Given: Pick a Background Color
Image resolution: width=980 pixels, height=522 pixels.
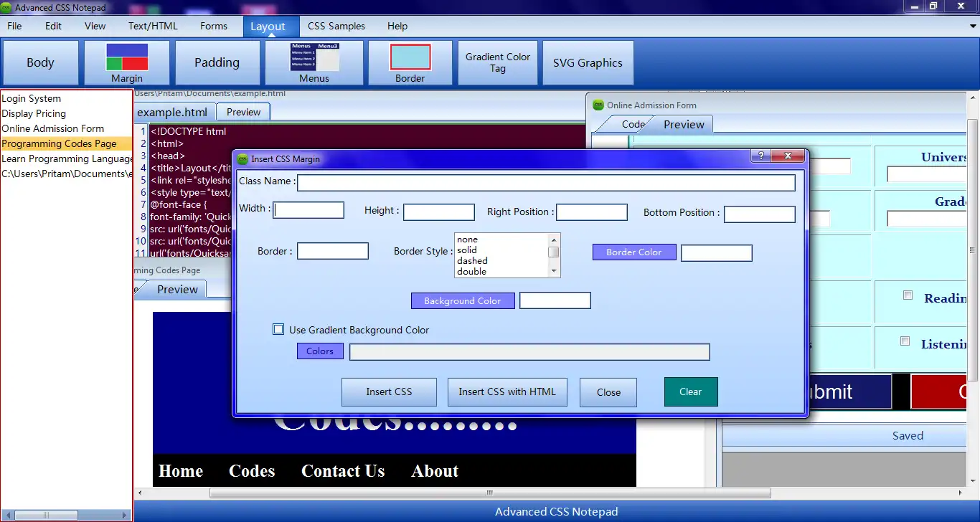Looking at the screenshot, I should [x=463, y=301].
